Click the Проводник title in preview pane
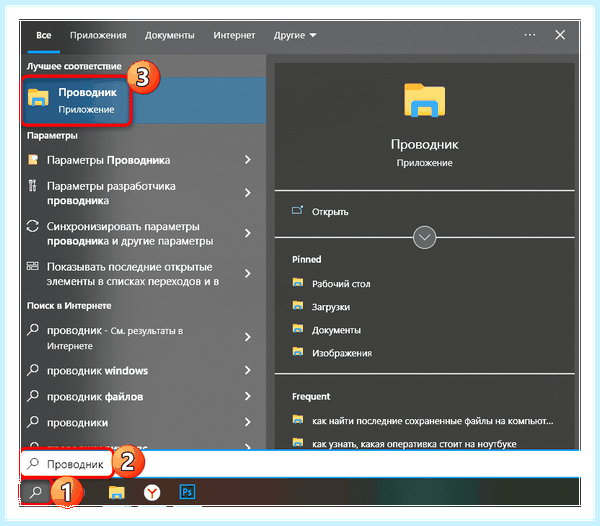The width and height of the screenshot is (600, 526). click(424, 144)
